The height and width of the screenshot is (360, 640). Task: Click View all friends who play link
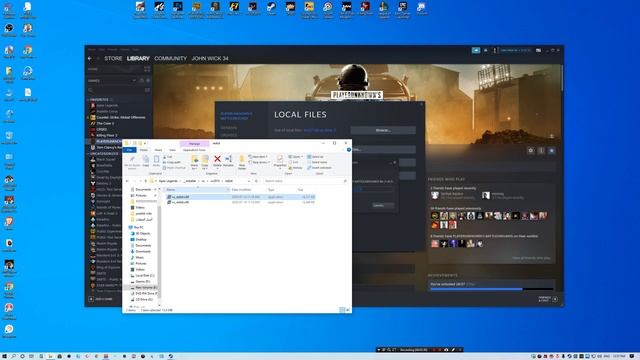[531, 258]
